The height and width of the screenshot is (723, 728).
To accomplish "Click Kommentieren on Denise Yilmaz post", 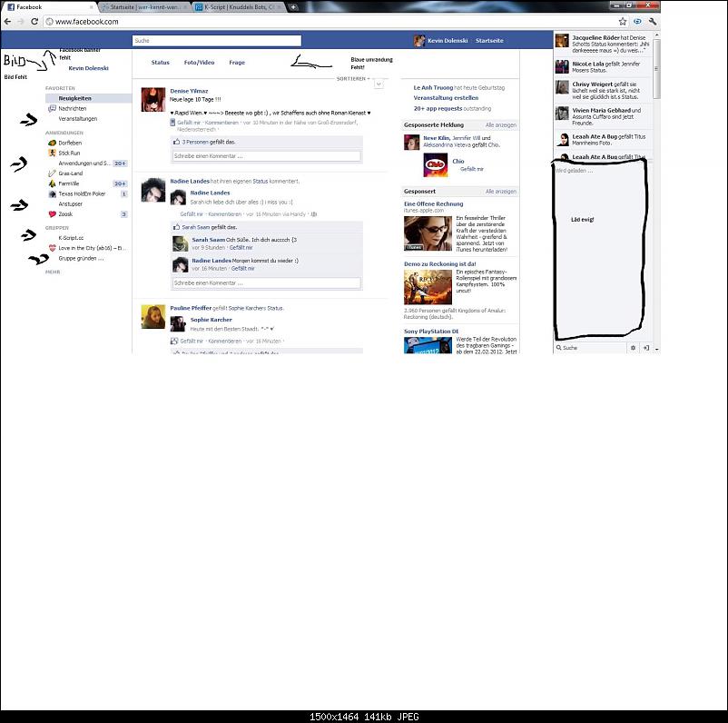I will click(x=221, y=123).
